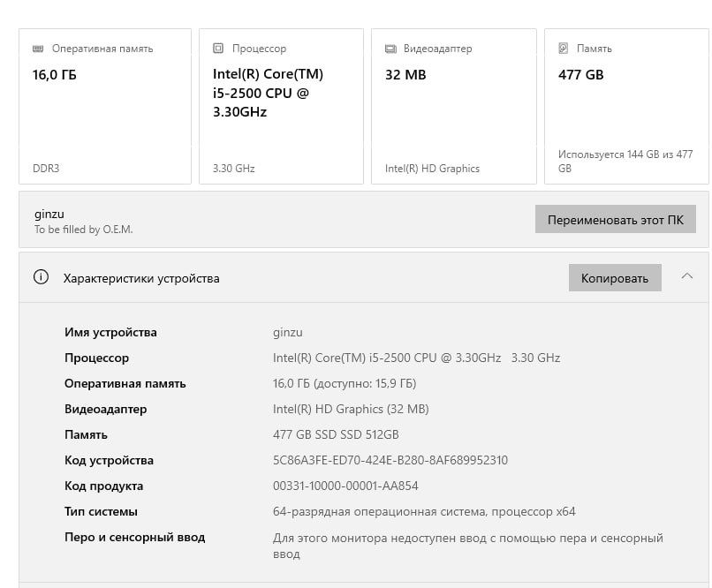Click the info icon beside Характеристики устройства
The image size is (712, 588).
pos(41,277)
